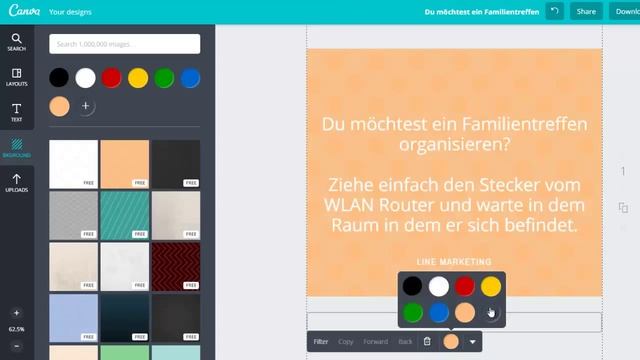Click the design title in header
The width and height of the screenshot is (640, 360).
pos(482,12)
